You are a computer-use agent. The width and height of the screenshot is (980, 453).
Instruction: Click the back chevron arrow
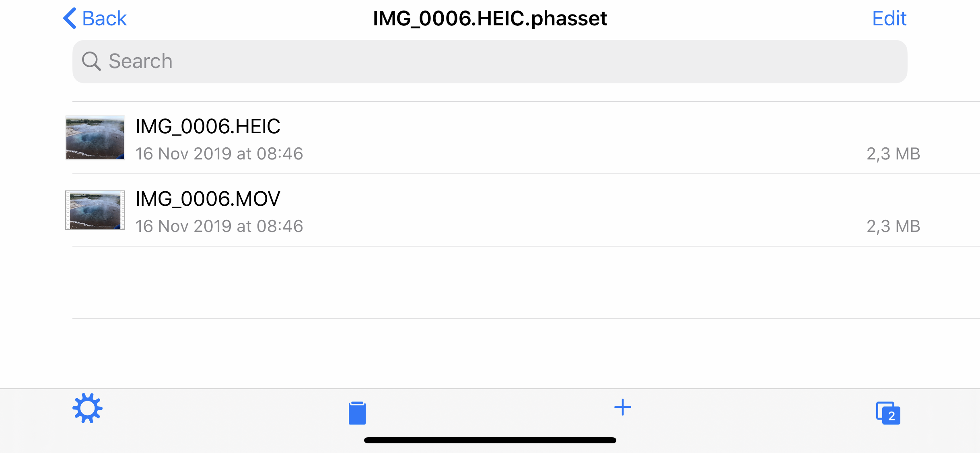[70, 18]
